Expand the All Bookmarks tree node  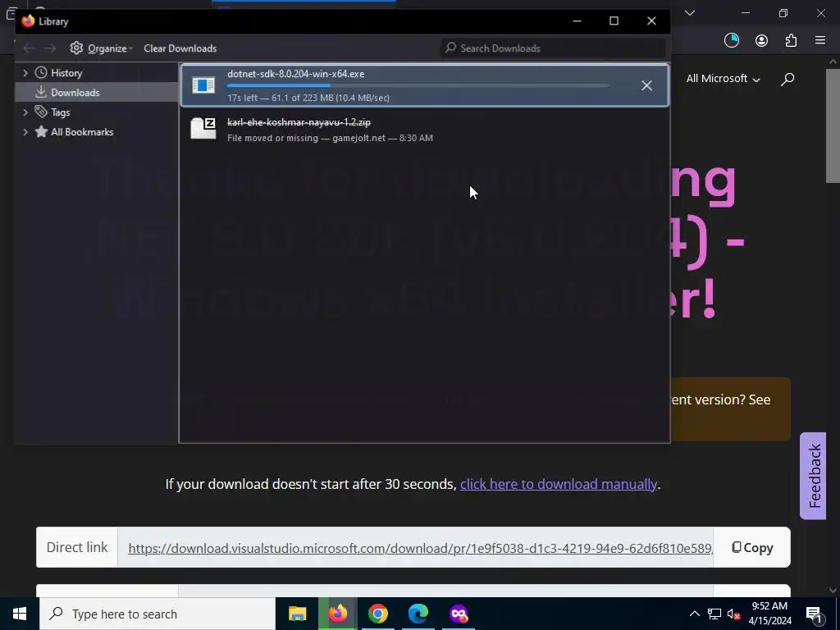point(25,132)
